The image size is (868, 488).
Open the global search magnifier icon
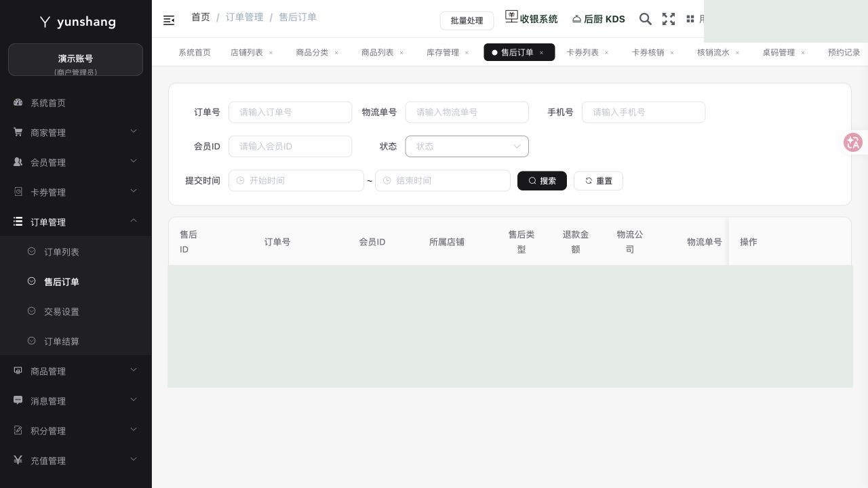tap(646, 19)
